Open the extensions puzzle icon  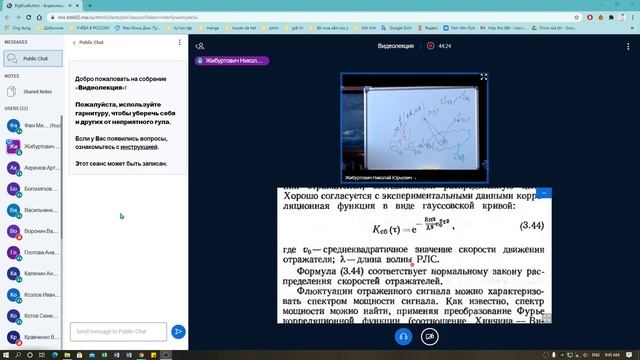(611, 18)
